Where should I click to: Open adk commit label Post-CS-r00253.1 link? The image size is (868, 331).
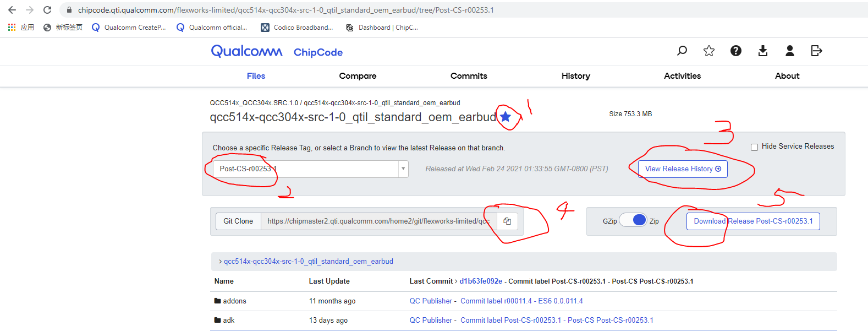point(557,320)
